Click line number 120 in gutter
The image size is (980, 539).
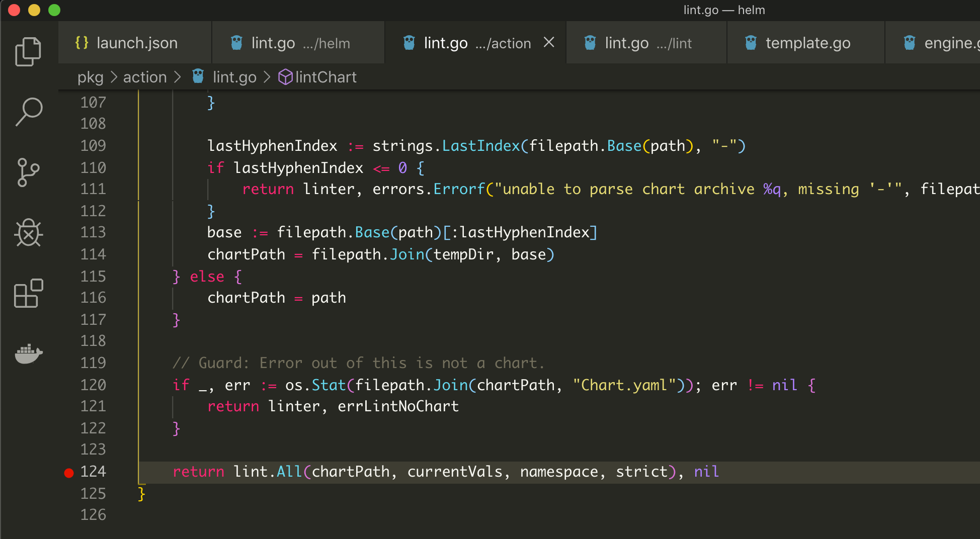tap(93, 385)
